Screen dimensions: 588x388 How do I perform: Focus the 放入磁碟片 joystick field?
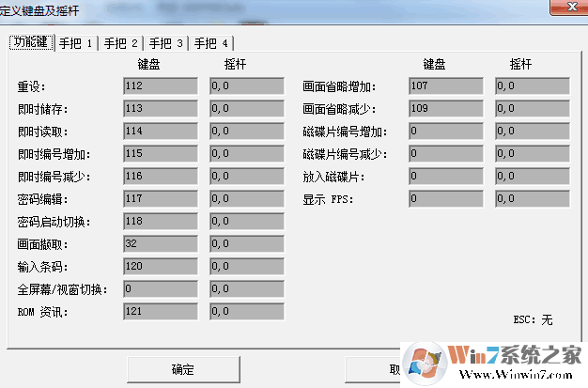point(533,177)
